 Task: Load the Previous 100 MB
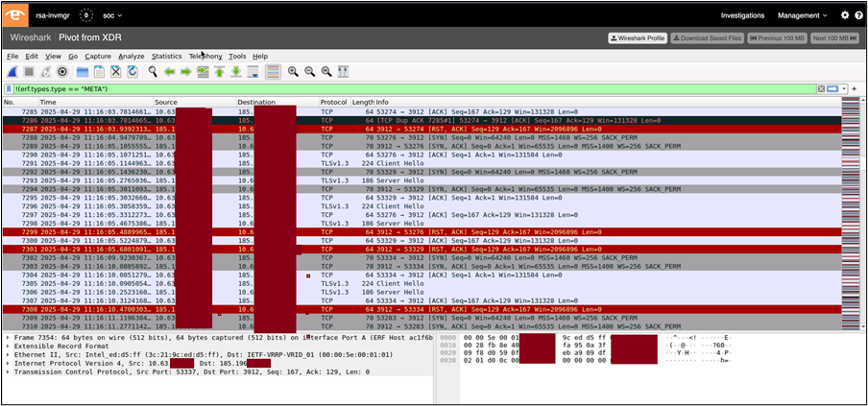(777, 38)
